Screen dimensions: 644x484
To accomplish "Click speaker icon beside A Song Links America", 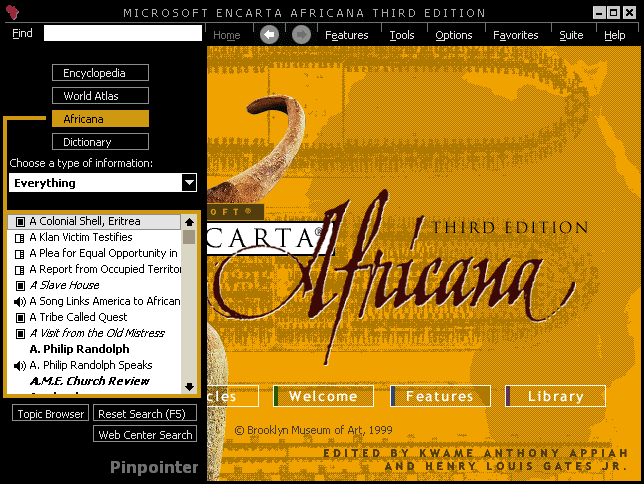I will pos(20,302).
